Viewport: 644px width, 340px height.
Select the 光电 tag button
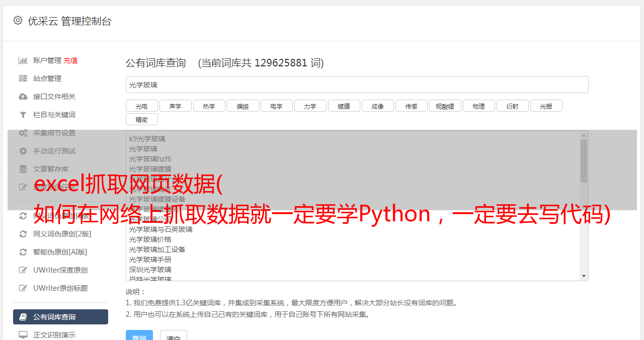[141, 106]
